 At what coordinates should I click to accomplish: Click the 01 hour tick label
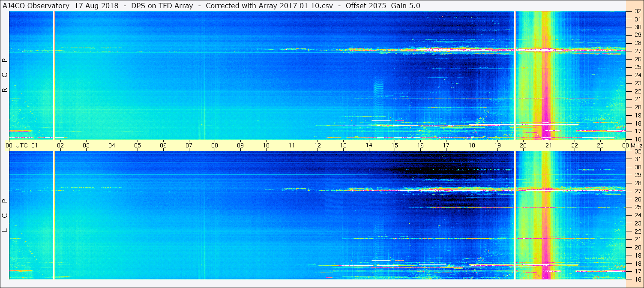coord(35,145)
